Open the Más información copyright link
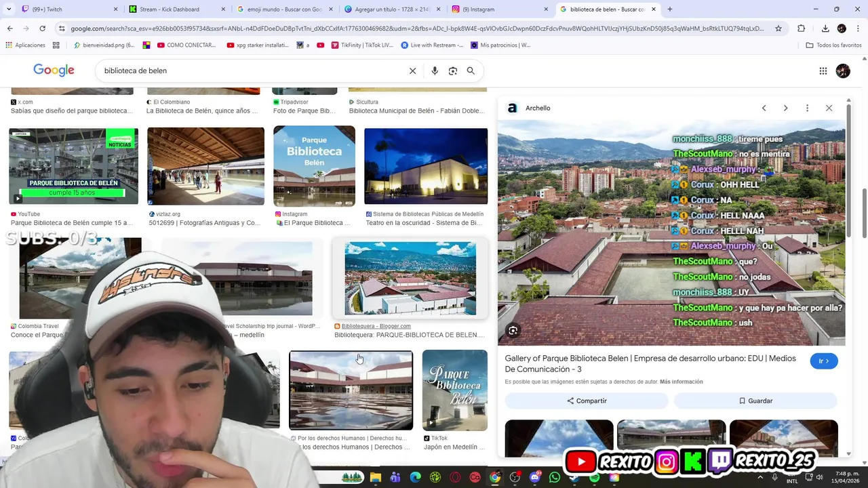Viewport: 868px width, 488px height. pyautogui.click(x=681, y=382)
